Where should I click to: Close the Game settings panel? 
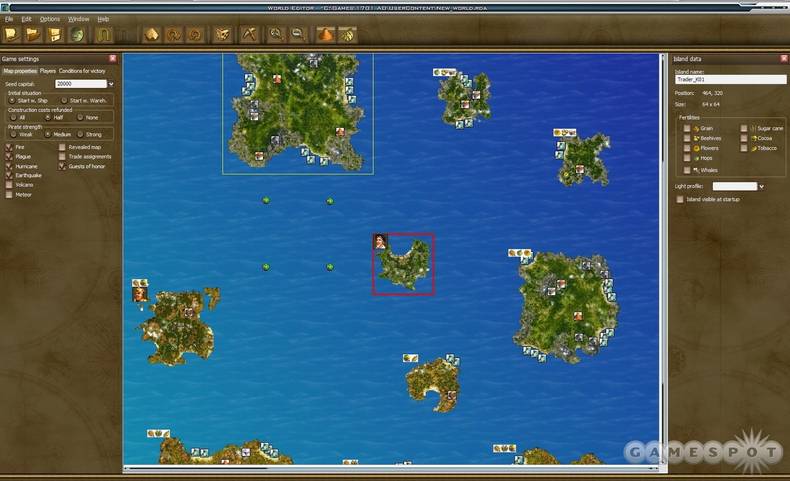tap(113, 58)
